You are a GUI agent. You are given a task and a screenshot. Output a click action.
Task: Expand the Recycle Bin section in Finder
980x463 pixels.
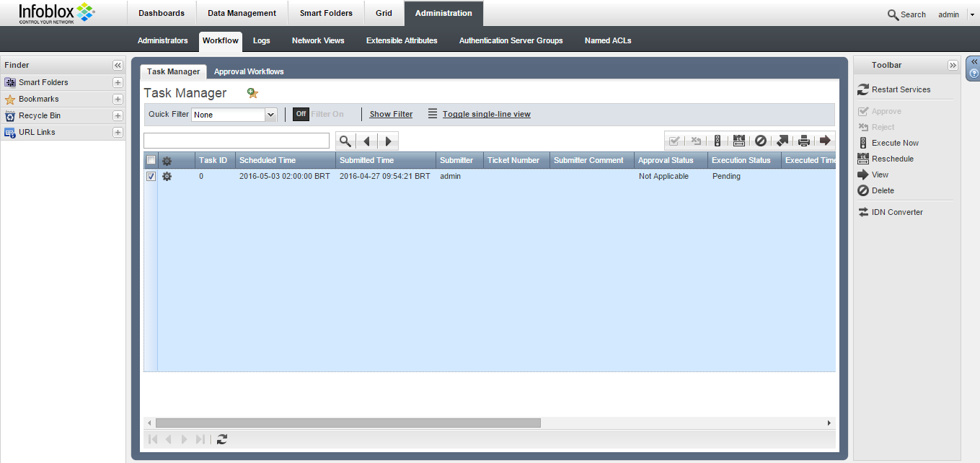pyautogui.click(x=118, y=115)
